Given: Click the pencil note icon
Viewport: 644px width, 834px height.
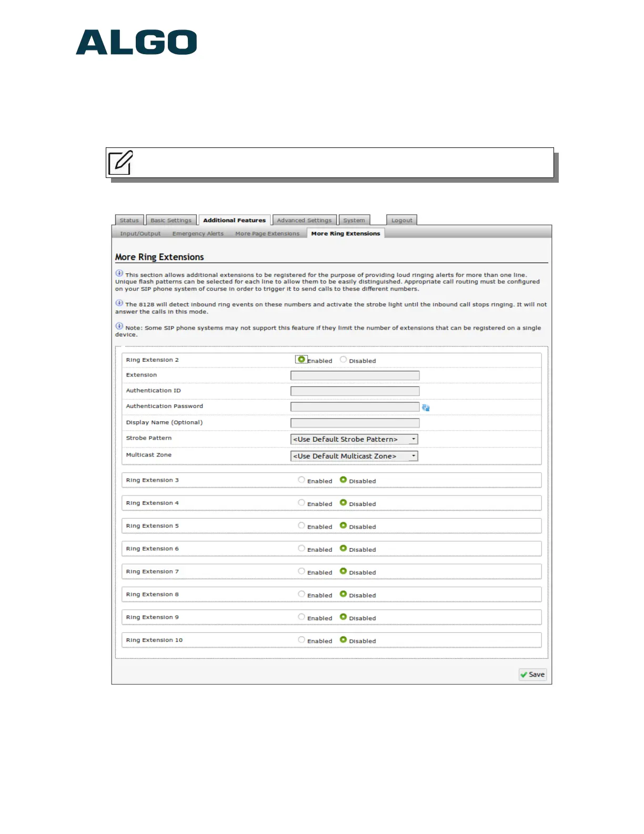Looking at the screenshot, I should [x=120, y=163].
